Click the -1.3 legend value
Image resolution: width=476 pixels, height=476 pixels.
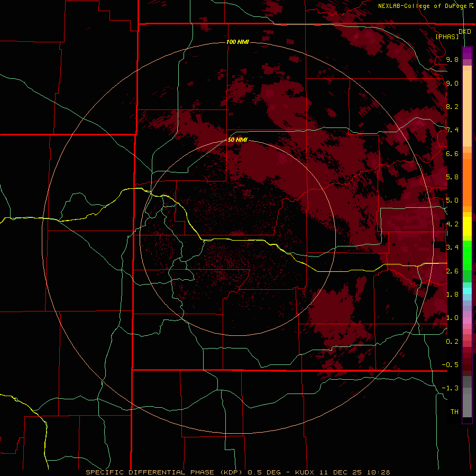450,388
